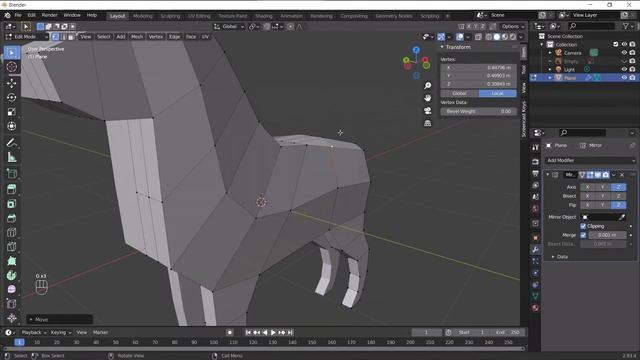Play the animation in timeline
Viewport: 640px width, 360px height.
(273, 333)
